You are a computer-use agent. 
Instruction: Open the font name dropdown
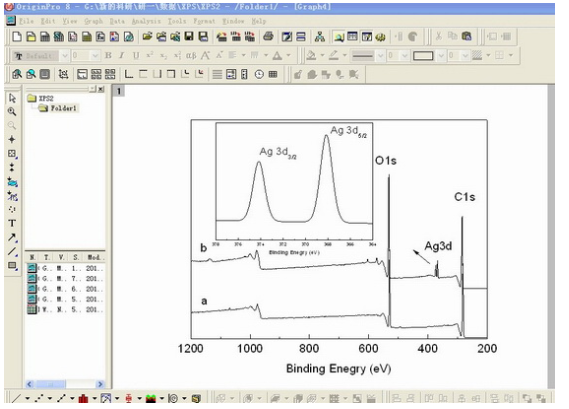(x=65, y=56)
